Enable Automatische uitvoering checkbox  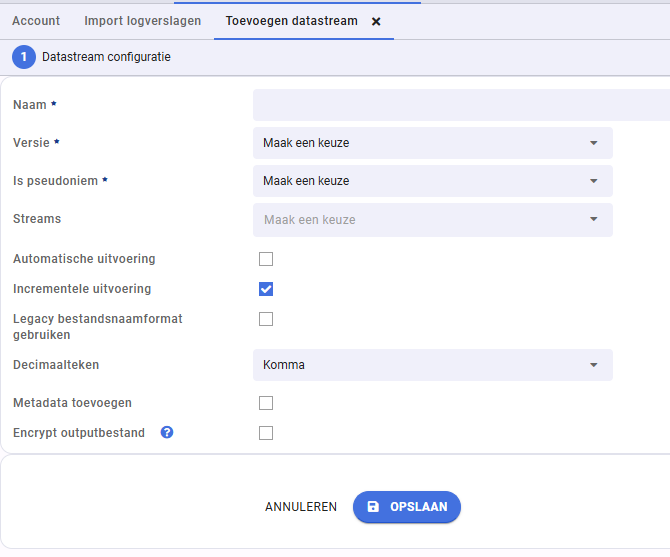[x=266, y=259]
